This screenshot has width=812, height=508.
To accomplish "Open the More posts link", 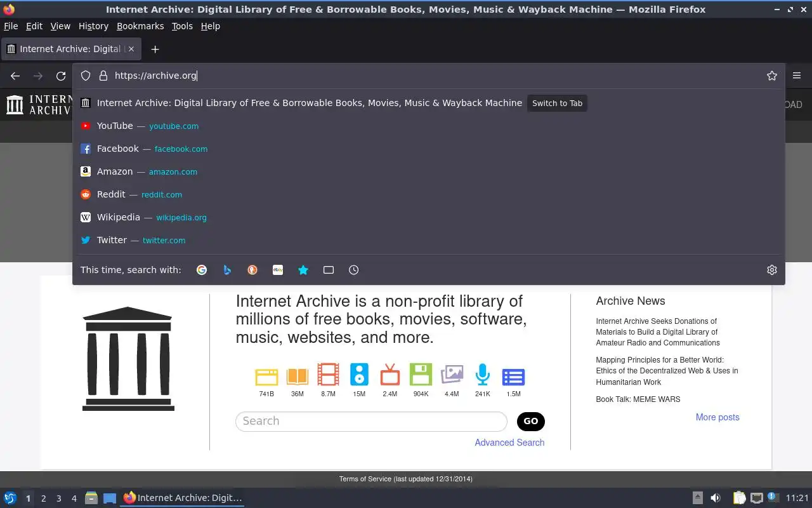I will [x=717, y=417].
